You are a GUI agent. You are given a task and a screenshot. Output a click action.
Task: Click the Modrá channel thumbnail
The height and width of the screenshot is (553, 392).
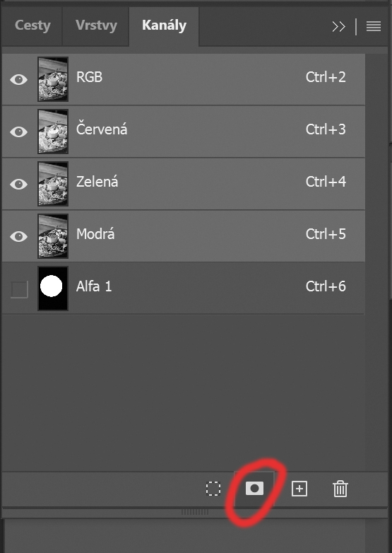(x=53, y=236)
